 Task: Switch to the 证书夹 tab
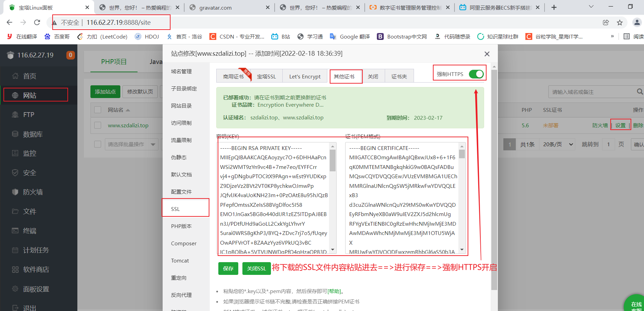399,76
